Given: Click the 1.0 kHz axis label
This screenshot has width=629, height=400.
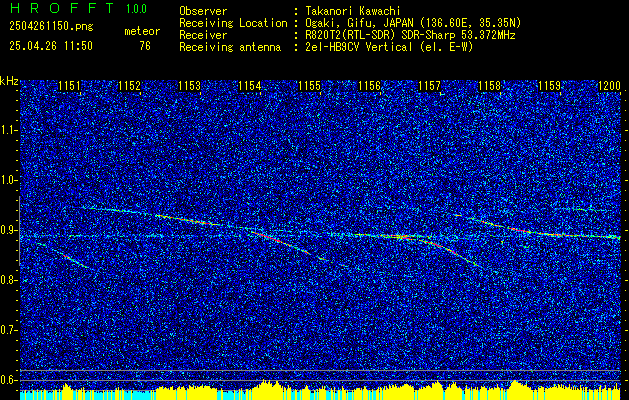Looking at the screenshot, I should pyautogui.click(x=8, y=181).
